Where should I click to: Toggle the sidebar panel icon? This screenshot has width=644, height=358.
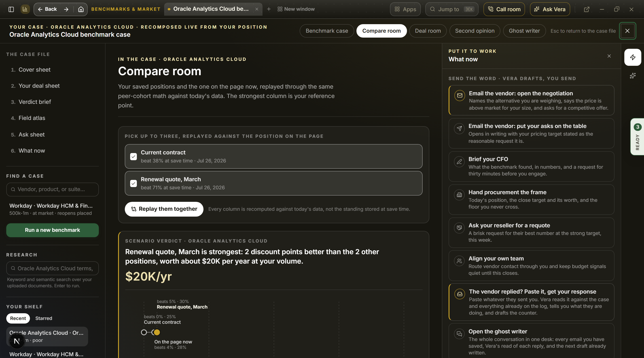pyautogui.click(x=11, y=9)
